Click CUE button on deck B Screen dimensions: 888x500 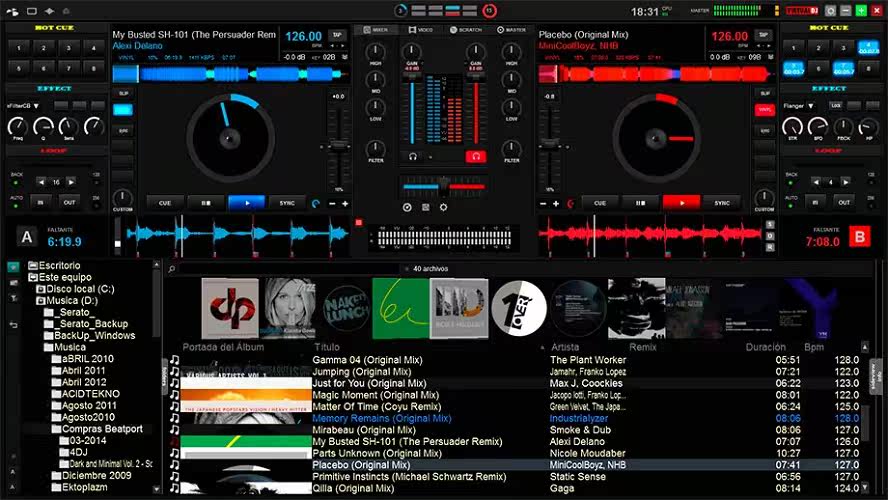tap(600, 203)
